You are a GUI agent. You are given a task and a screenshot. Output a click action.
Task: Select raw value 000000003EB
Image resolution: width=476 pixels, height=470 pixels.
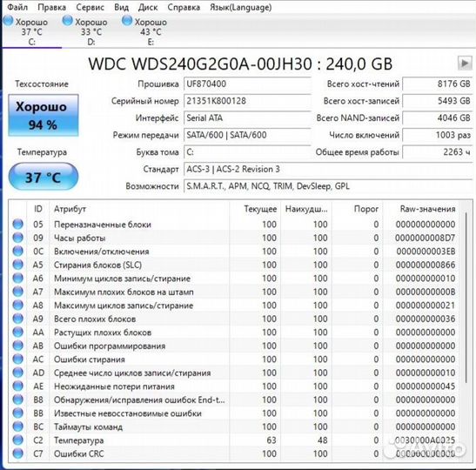pyautogui.click(x=426, y=252)
